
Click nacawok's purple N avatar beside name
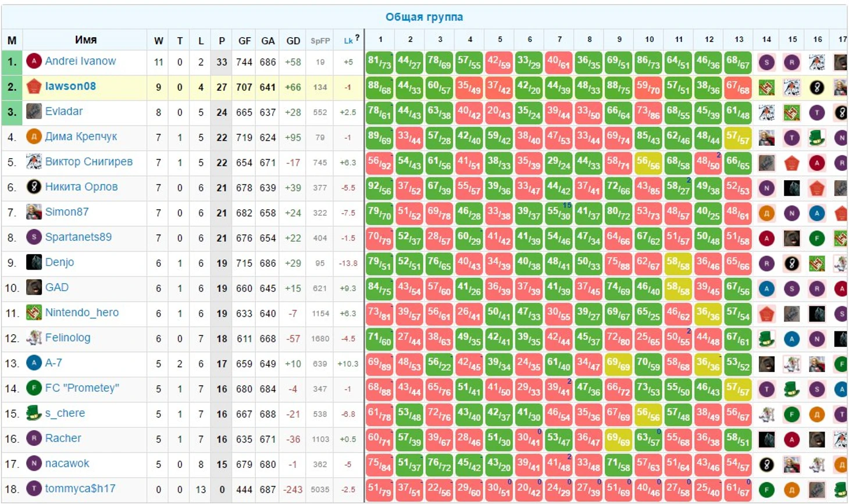click(x=34, y=463)
